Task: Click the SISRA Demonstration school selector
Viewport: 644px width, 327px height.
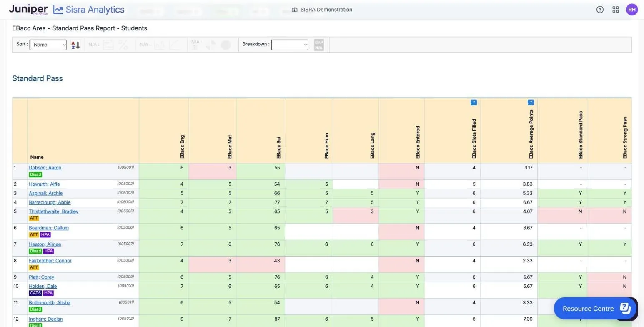Action: pos(322,10)
